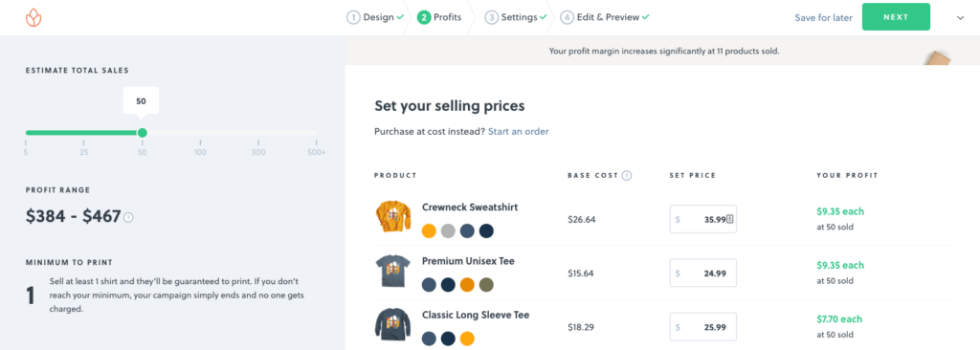Image resolution: width=980 pixels, height=350 pixels.
Task: Select the Profits step
Action: pyautogui.click(x=439, y=17)
